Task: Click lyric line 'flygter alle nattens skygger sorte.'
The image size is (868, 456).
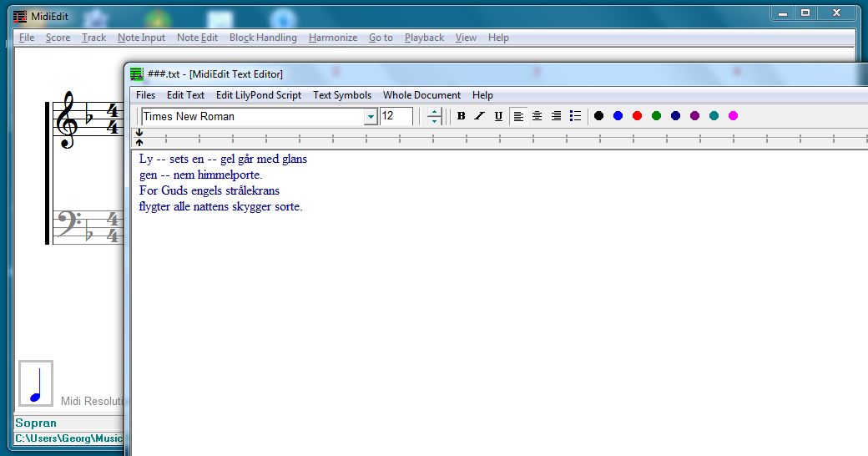Action: [221, 206]
